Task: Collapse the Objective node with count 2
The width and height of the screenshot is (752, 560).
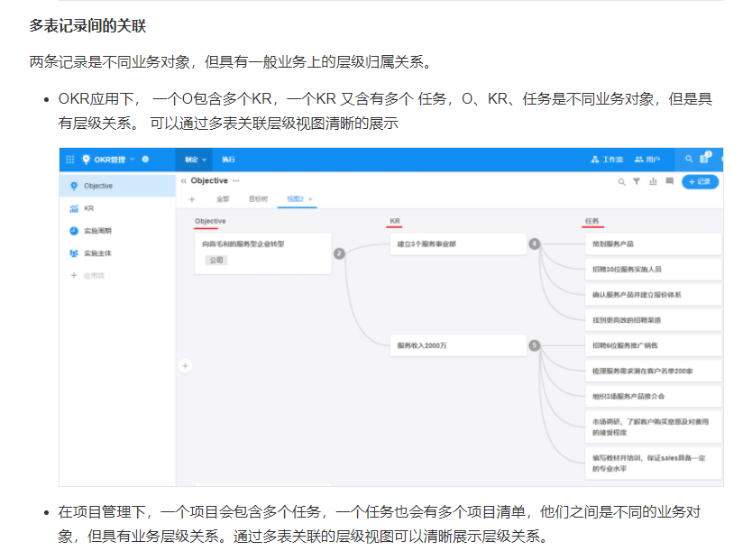Action: tap(339, 253)
